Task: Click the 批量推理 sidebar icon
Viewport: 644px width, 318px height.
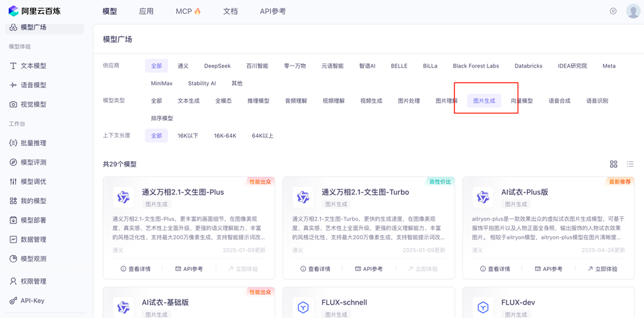Action: pyautogui.click(x=13, y=143)
